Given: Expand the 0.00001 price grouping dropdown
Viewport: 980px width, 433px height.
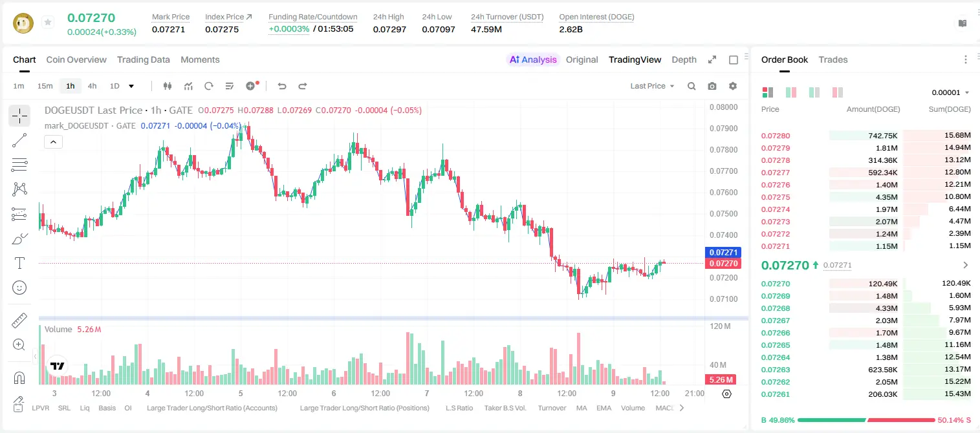Looking at the screenshot, I should (x=950, y=92).
